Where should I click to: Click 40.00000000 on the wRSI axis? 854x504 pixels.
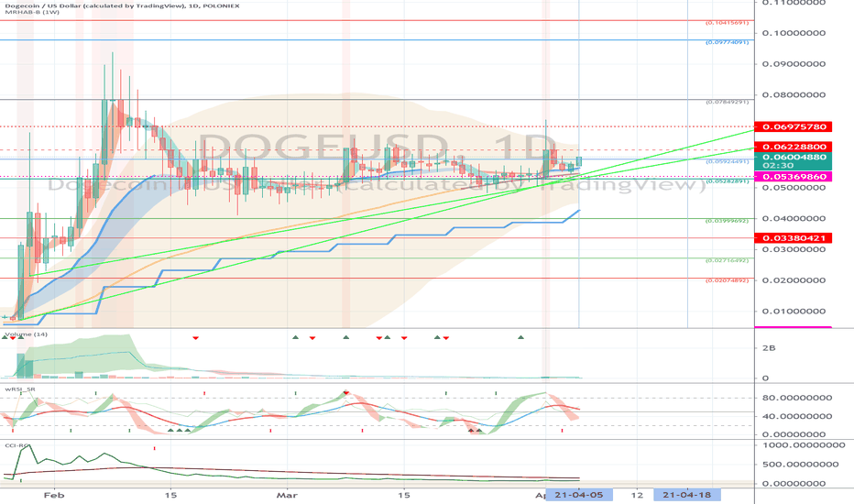tap(797, 416)
